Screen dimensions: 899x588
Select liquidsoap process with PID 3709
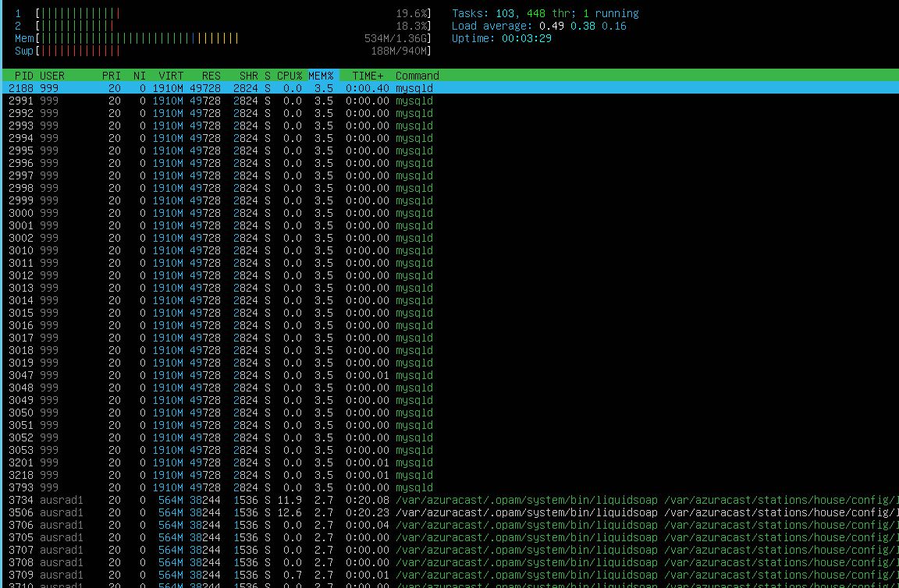(449, 575)
